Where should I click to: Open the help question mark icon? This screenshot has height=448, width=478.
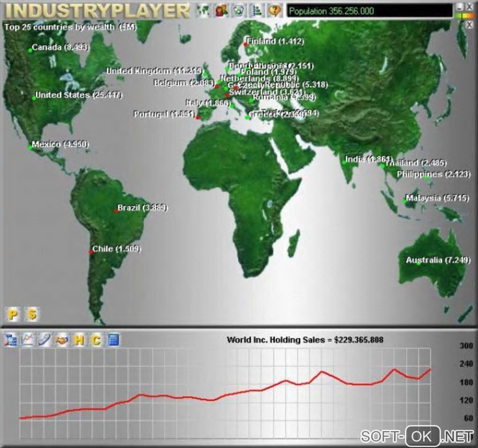274,11
